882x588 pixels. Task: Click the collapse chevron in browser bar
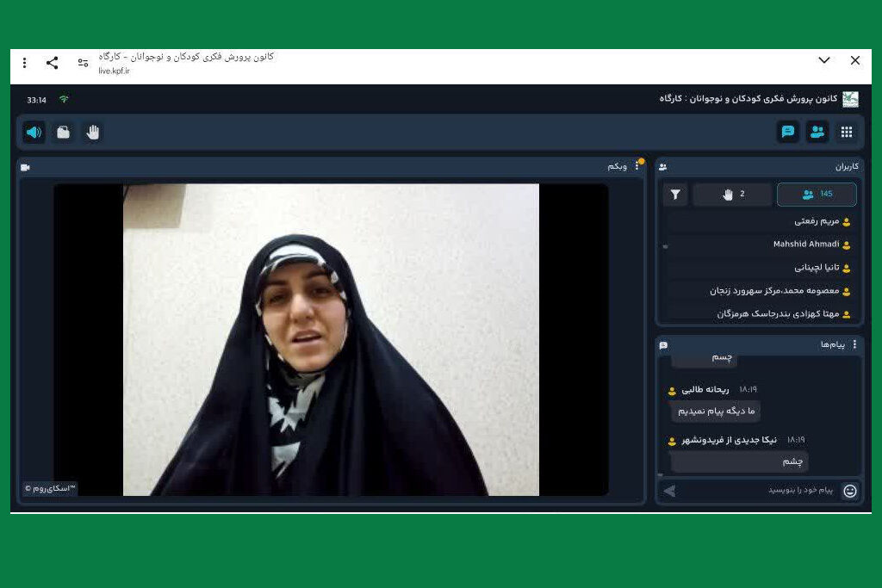[823, 60]
